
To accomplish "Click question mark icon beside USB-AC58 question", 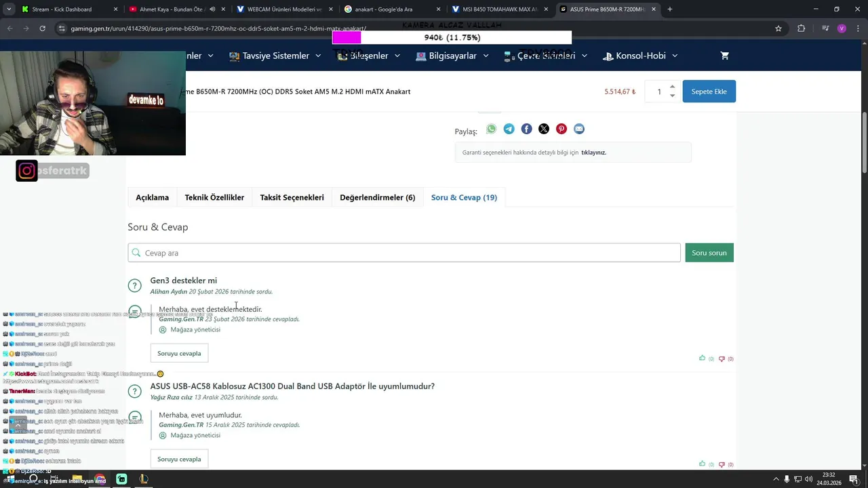I will pos(134,391).
